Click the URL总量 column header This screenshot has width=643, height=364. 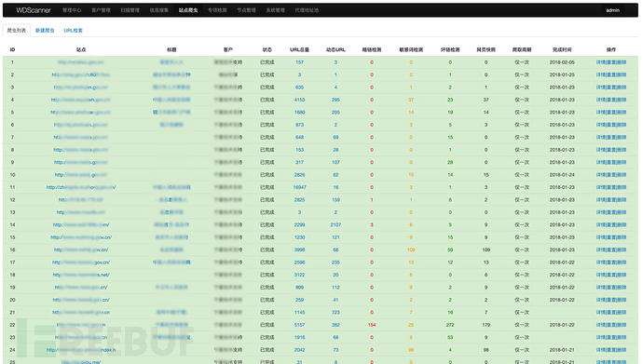pyautogui.click(x=300, y=49)
